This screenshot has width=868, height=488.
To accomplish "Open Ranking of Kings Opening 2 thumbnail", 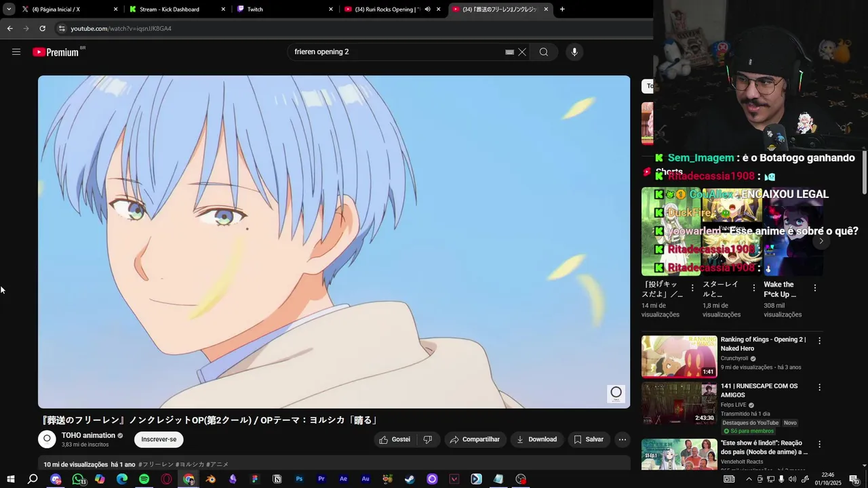I will (x=679, y=357).
